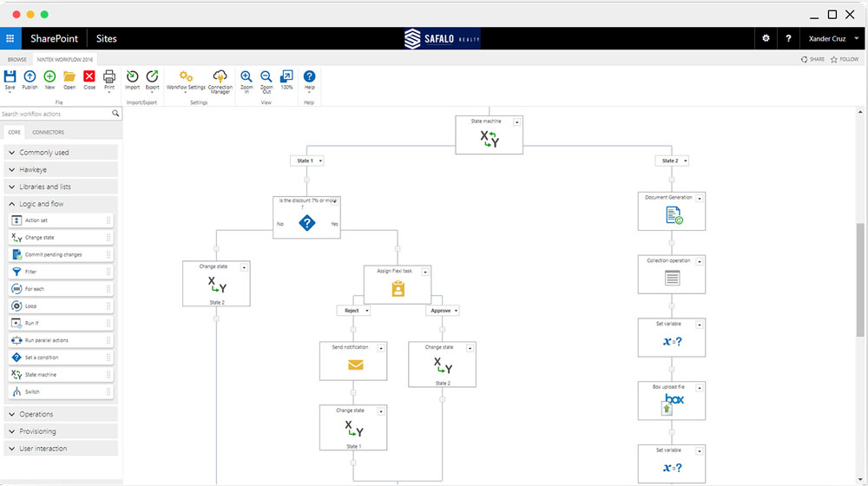
Task: Pick the State machine action in sidebar
Action: pos(61,375)
